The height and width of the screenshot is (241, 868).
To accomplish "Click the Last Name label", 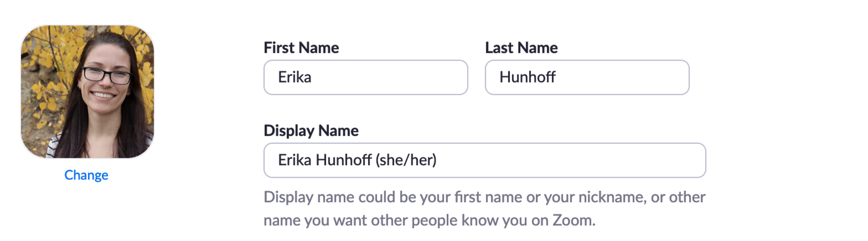I will click(521, 48).
